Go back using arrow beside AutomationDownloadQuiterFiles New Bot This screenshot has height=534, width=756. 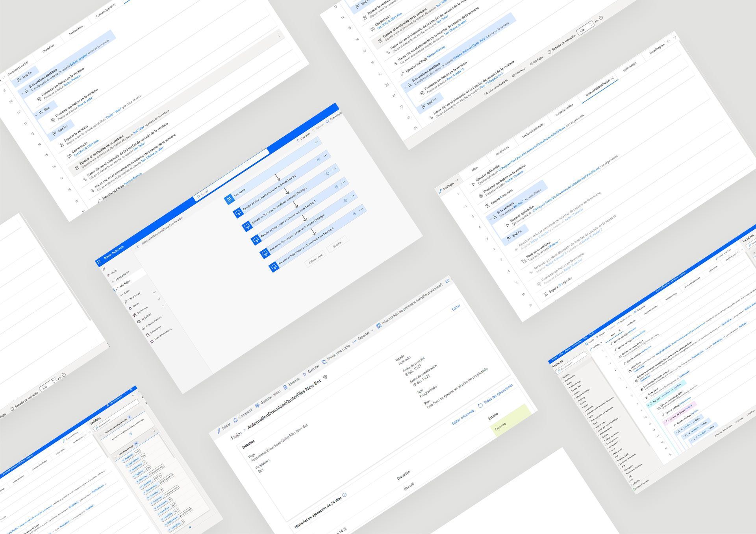(x=138, y=247)
